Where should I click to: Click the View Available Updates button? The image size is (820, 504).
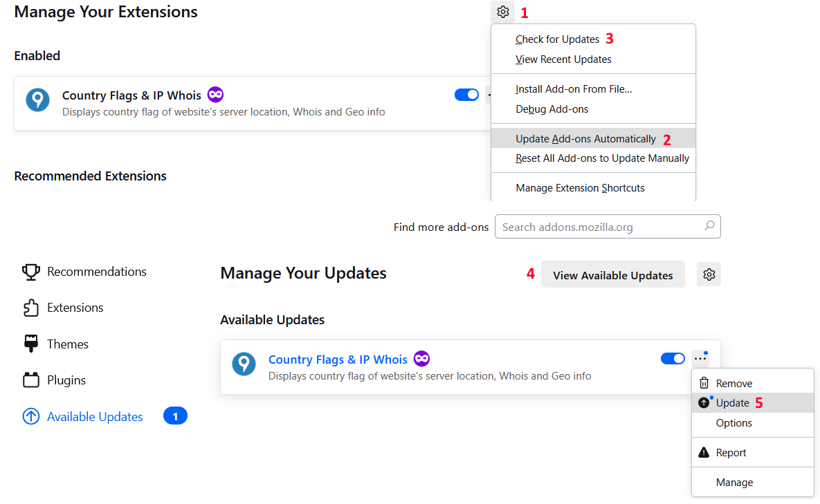pyautogui.click(x=613, y=274)
